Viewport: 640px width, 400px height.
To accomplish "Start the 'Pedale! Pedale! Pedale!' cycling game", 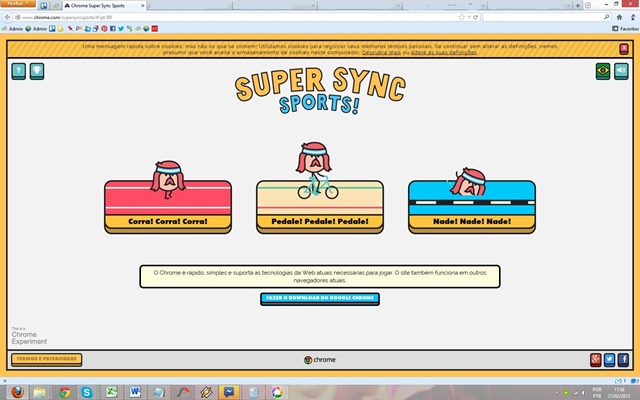I will pyautogui.click(x=320, y=207).
